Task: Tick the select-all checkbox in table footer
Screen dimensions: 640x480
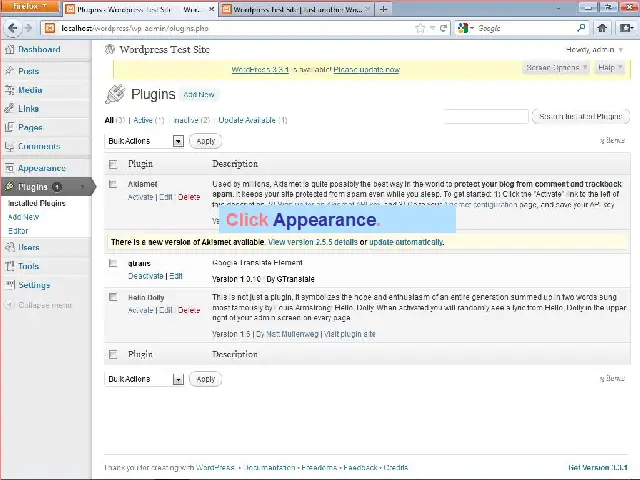Action: [x=113, y=354]
